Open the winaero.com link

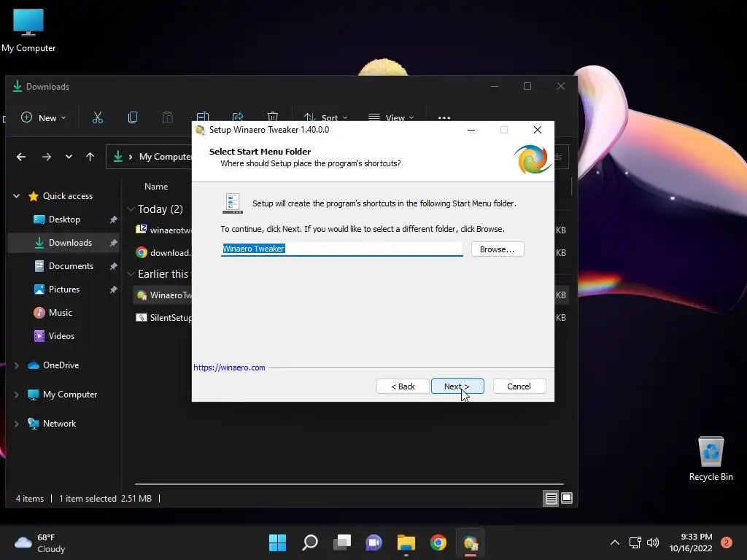pos(229,367)
